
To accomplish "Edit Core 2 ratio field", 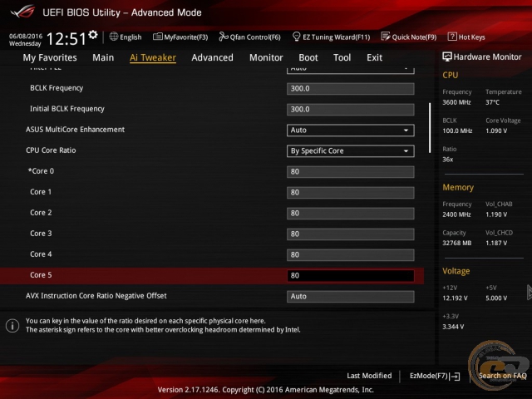I will point(351,214).
